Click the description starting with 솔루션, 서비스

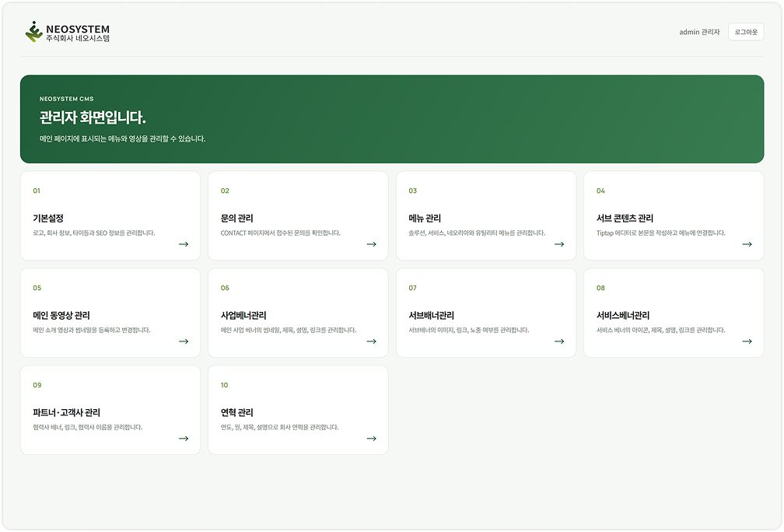tap(477, 233)
